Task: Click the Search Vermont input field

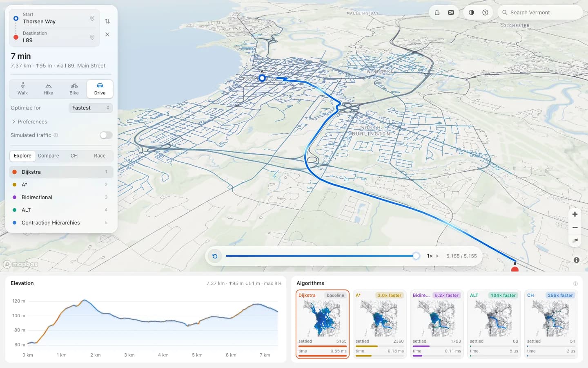Action: [540, 12]
